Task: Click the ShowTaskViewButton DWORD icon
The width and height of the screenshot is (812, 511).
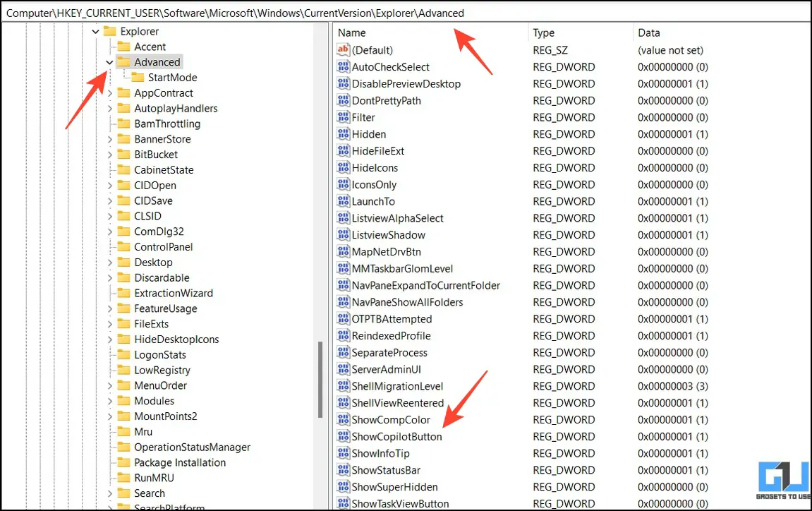Action: (343, 503)
